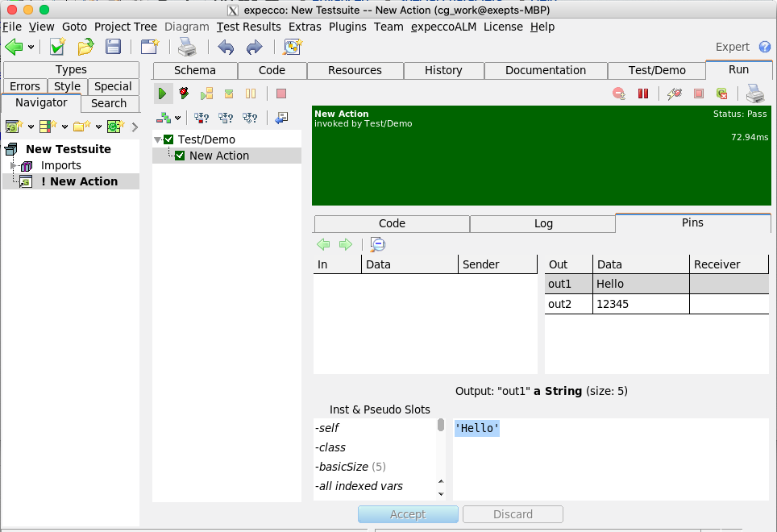The image size is (777, 532).
Task: Click the Save floppy disk icon
Action: (x=114, y=47)
